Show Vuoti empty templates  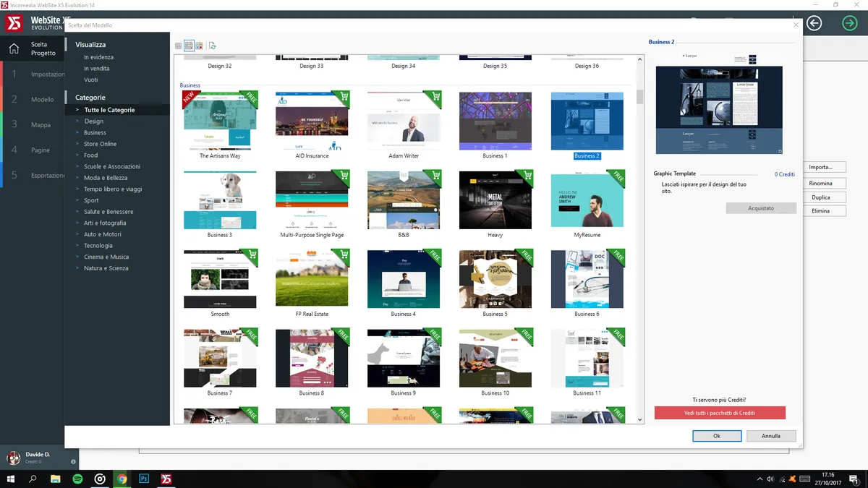tap(91, 80)
